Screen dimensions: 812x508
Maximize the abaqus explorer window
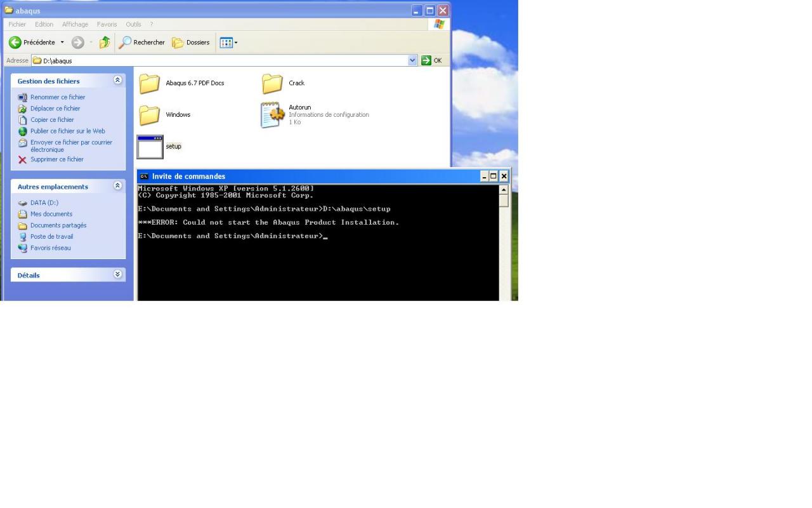[x=429, y=10]
